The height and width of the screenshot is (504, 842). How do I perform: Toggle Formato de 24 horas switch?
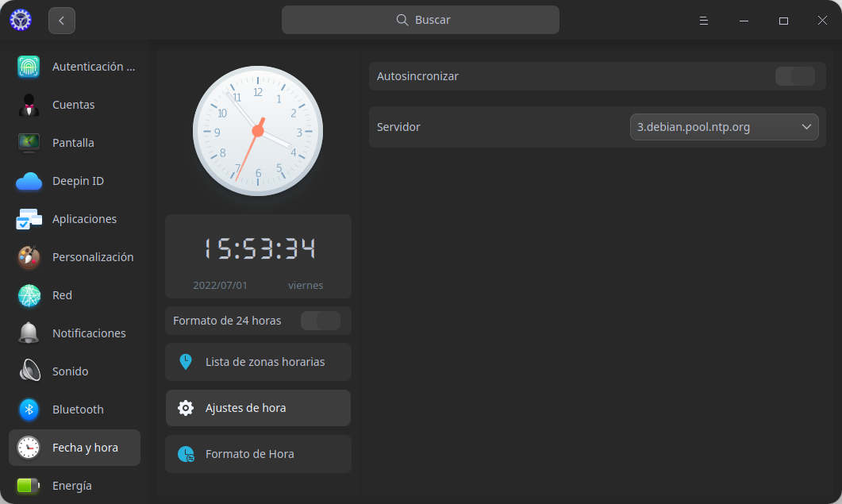tap(321, 321)
